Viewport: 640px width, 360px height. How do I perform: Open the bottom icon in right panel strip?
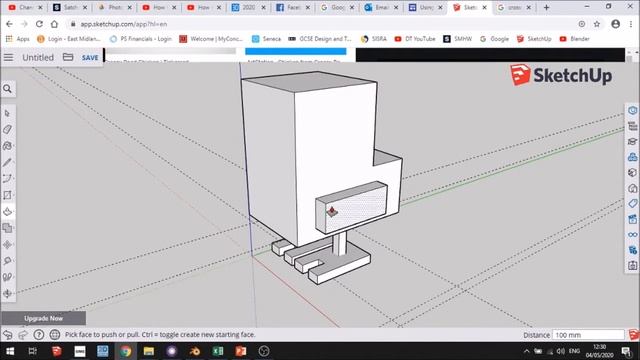point(632,266)
